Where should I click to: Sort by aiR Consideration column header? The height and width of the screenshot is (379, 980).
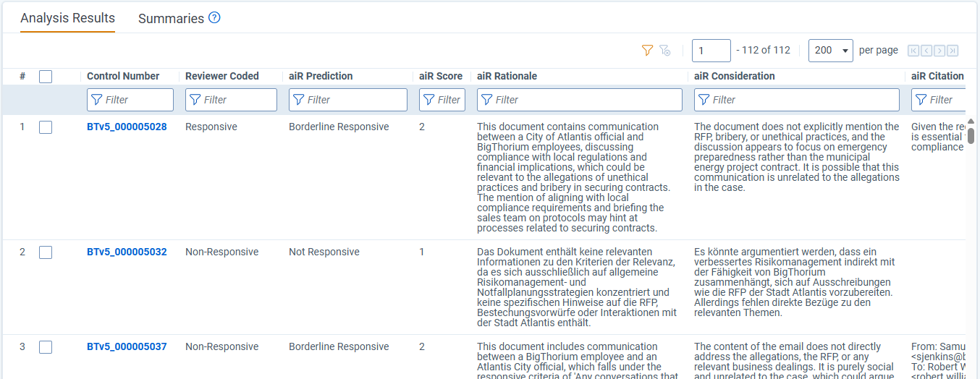coord(735,76)
